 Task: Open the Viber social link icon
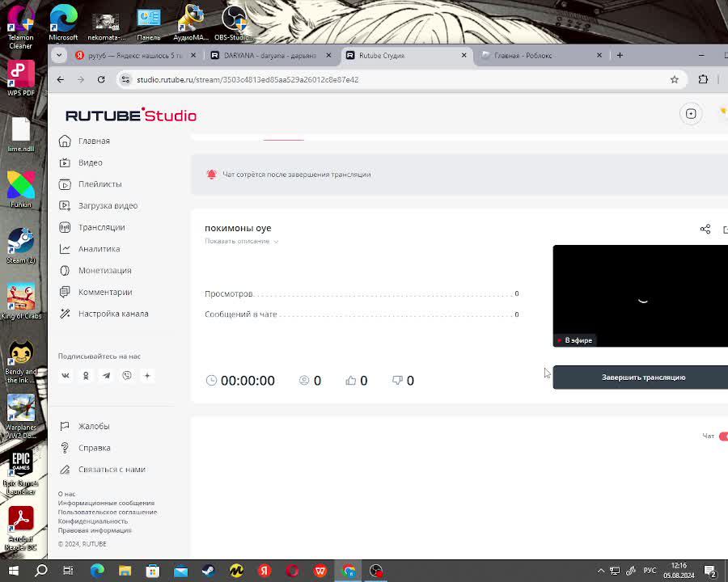(127, 375)
